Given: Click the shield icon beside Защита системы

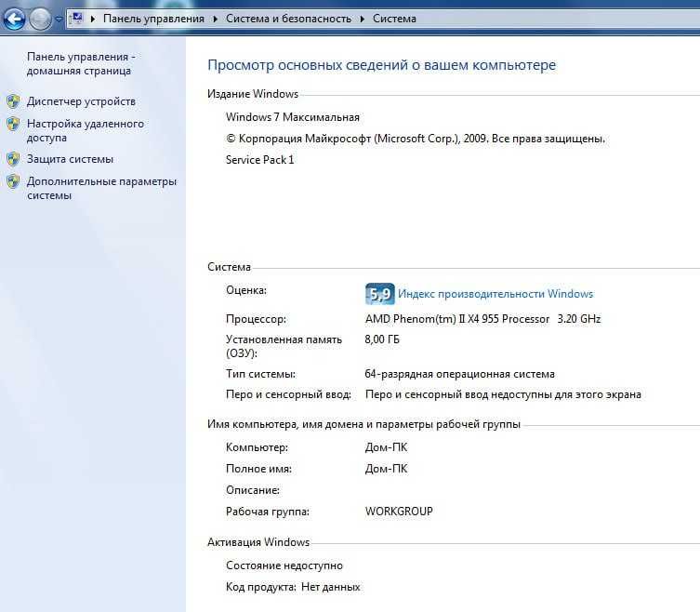Looking at the screenshot, I should click(13, 159).
